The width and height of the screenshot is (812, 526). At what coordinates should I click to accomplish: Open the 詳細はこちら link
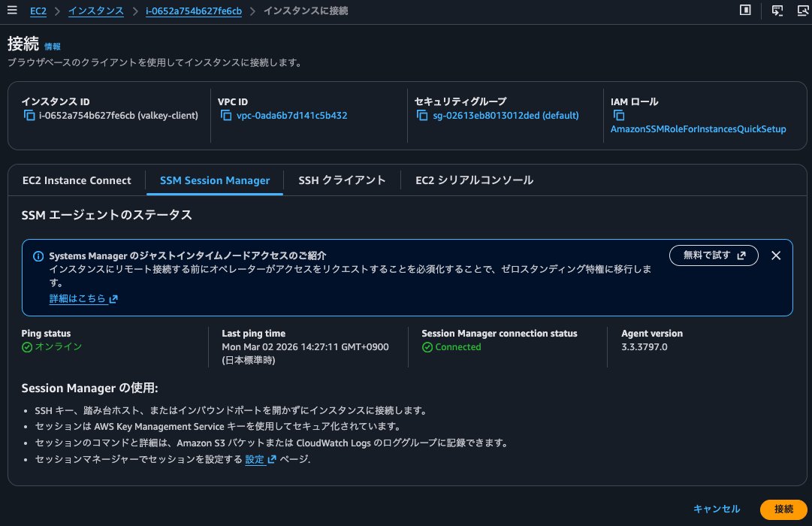tap(78, 298)
